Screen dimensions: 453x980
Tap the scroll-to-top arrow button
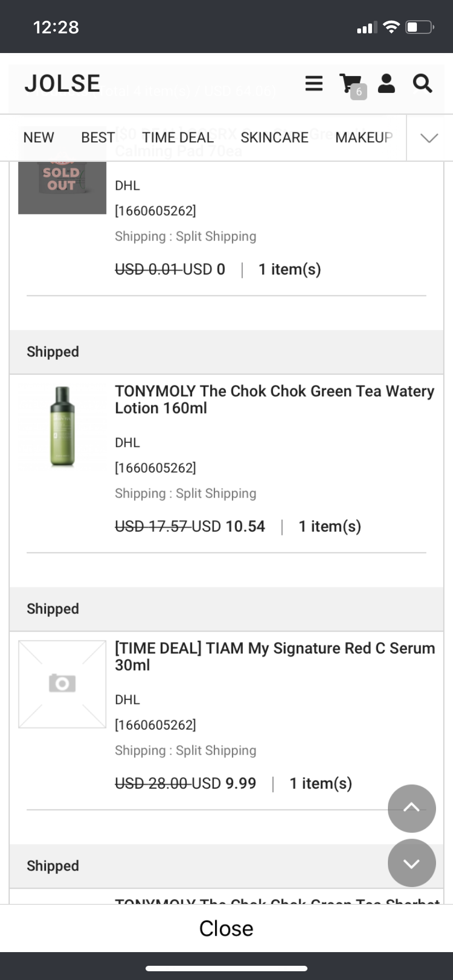pyautogui.click(x=411, y=808)
